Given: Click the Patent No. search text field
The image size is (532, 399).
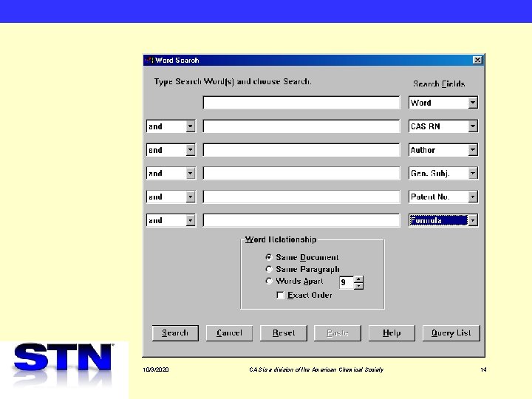Looking at the screenshot, I should click(301, 197).
